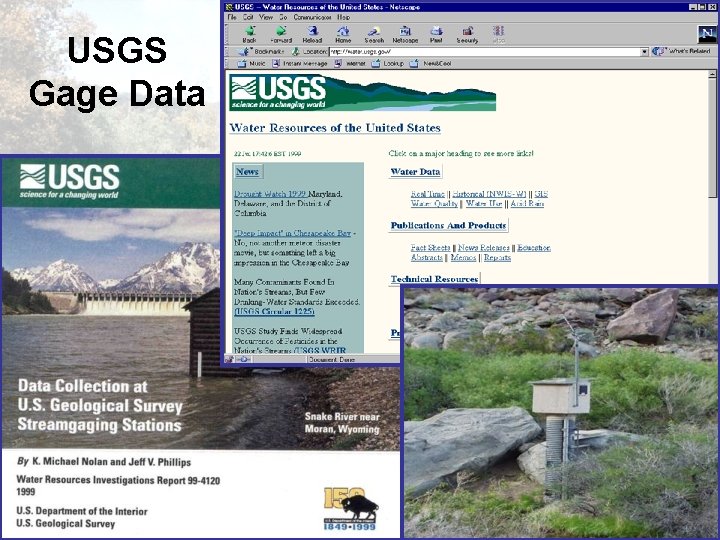Click the Forward navigation icon

[x=281, y=34]
